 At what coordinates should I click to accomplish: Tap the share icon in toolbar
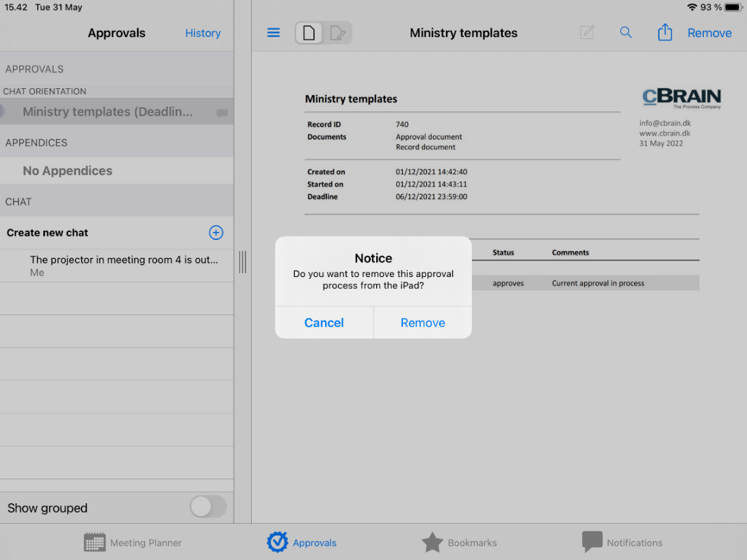coord(665,33)
